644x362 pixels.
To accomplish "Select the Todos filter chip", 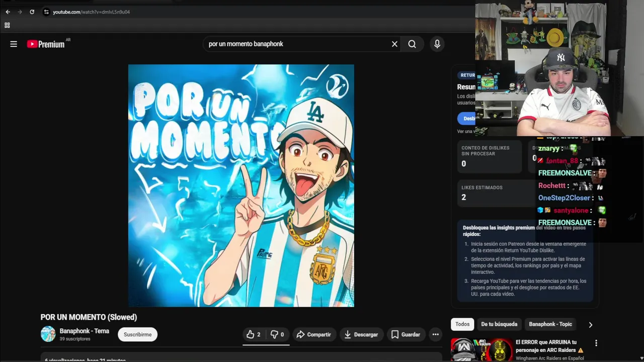I will [x=462, y=324].
